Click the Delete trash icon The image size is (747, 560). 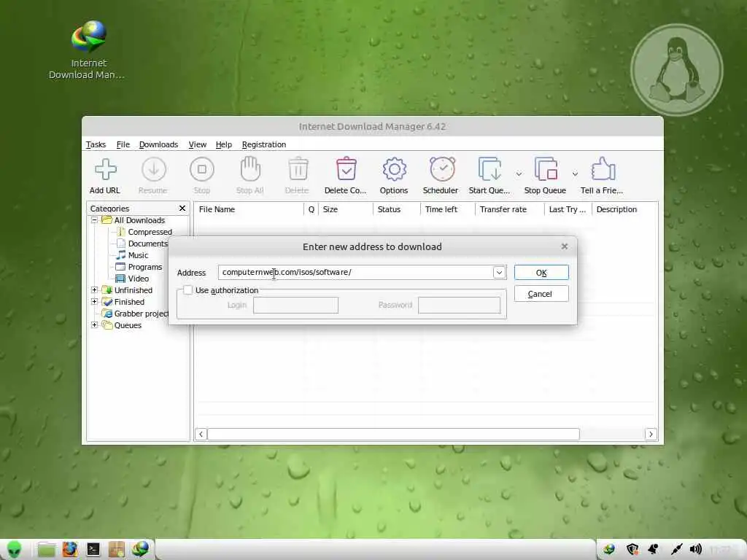coord(298,169)
